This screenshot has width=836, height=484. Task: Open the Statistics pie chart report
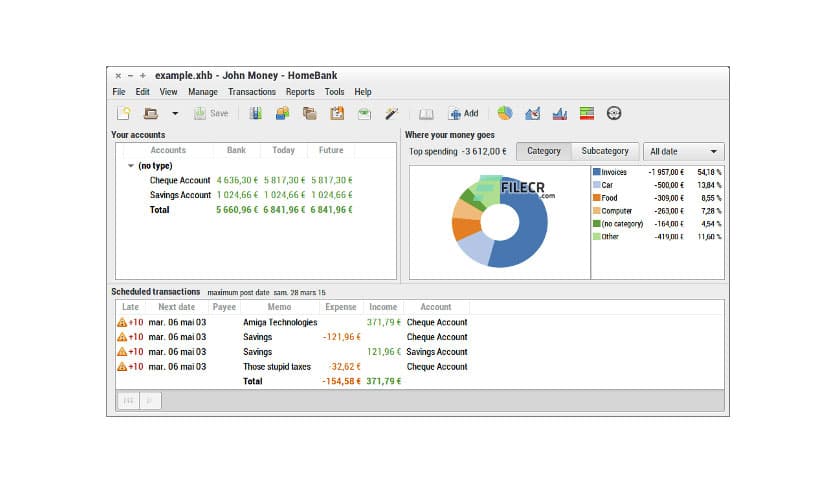[x=505, y=113]
